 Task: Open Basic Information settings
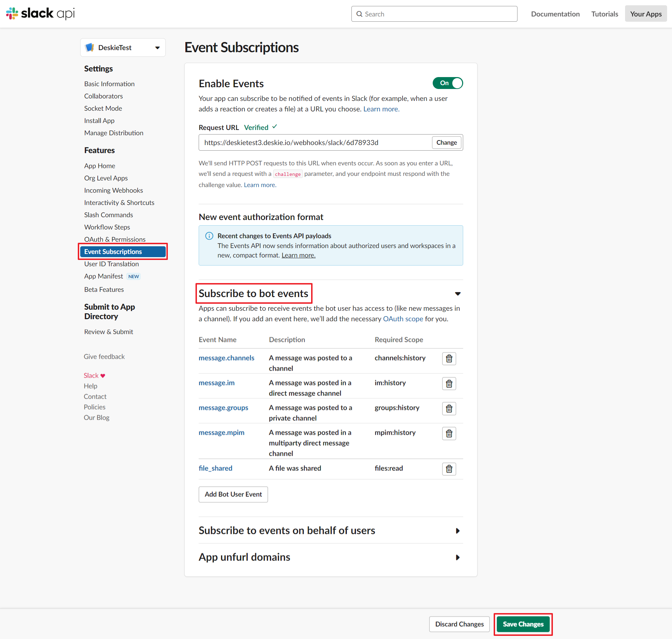tap(109, 84)
